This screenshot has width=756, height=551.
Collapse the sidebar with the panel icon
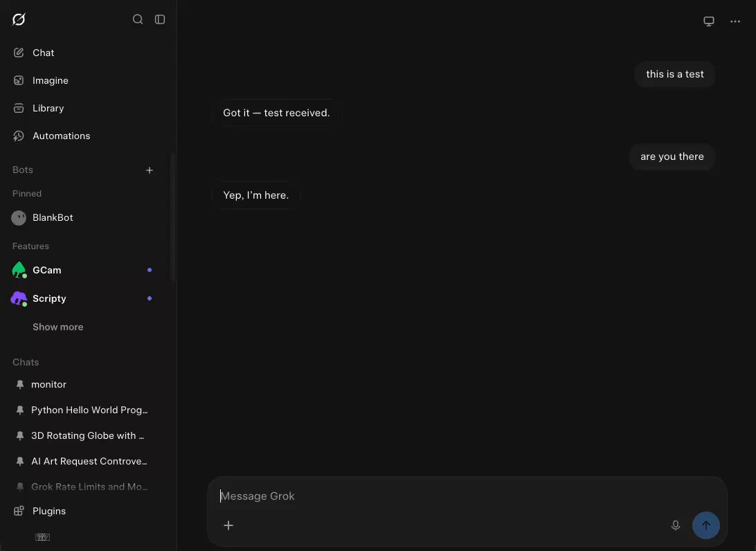[160, 19]
